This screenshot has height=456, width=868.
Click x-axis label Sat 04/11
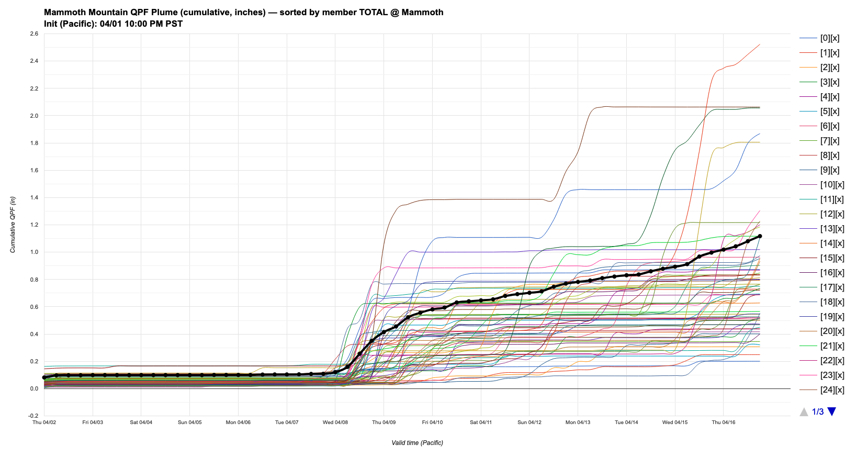point(481,422)
